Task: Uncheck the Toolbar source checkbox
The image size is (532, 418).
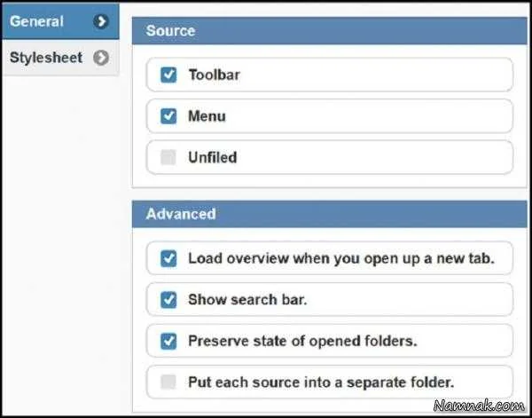Action: click(168, 75)
